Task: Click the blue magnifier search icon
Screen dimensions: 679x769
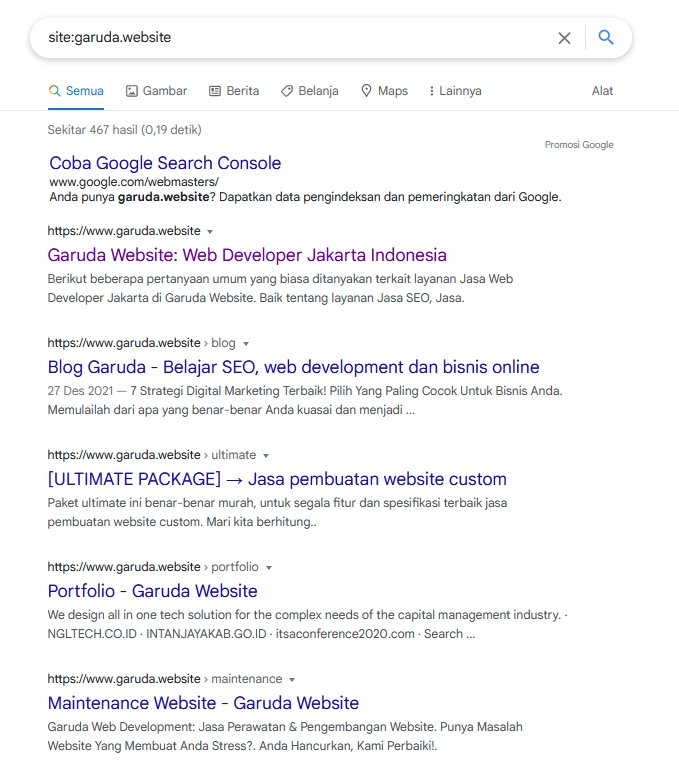Action: click(606, 37)
